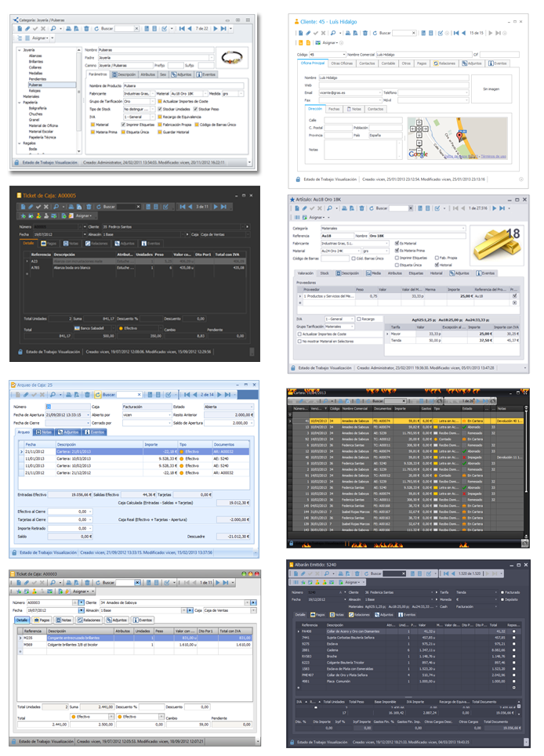Click trash delete icon in Categoría window toolbar
This screenshot has height=756, width=544.
(86, 29)
